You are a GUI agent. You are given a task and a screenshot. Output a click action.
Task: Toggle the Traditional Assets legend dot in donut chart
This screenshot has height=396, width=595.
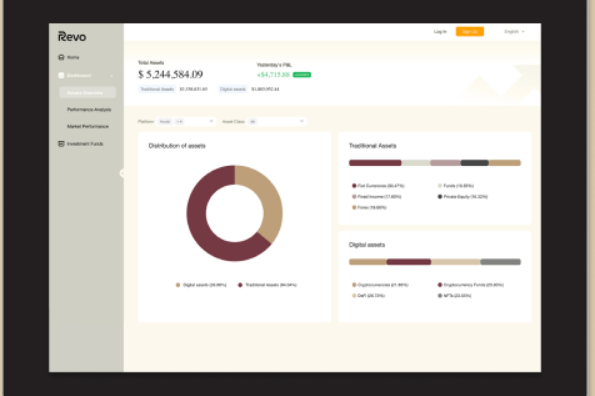tap(240, 285)
